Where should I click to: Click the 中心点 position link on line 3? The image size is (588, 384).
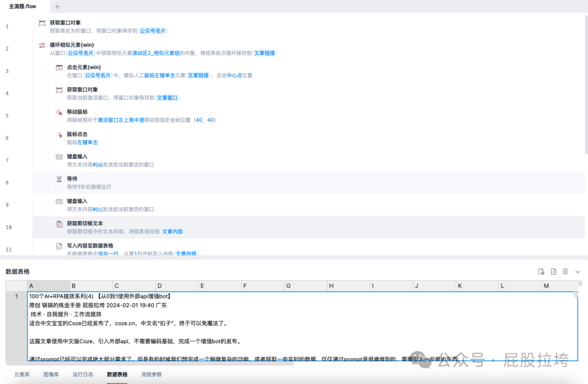pyautogui.click(x=234, y=75)
